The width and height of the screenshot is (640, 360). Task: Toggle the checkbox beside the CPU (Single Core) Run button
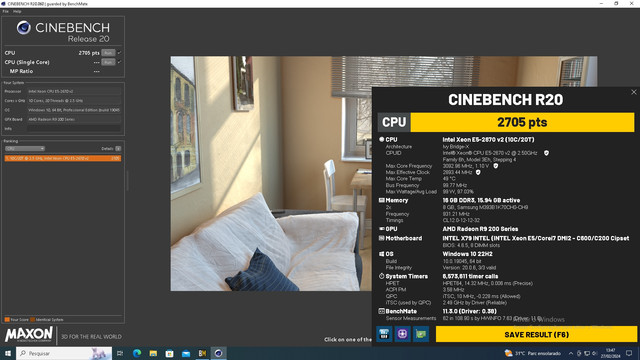[x=119, y=62]
